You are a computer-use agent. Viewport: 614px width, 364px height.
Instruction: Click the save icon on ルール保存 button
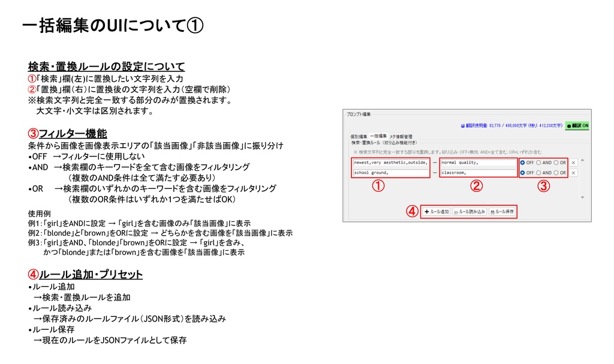tap(493, 210)
